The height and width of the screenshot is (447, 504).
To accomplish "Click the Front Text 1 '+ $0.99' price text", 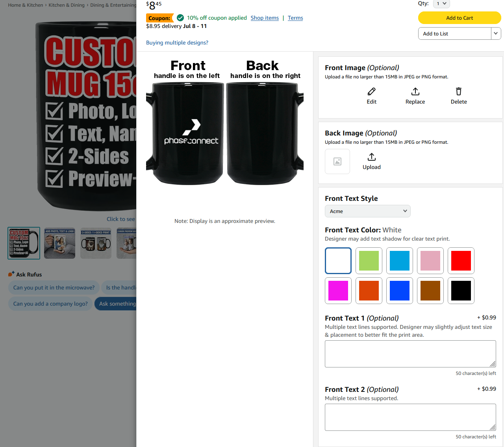I will (x=487, y=317).
